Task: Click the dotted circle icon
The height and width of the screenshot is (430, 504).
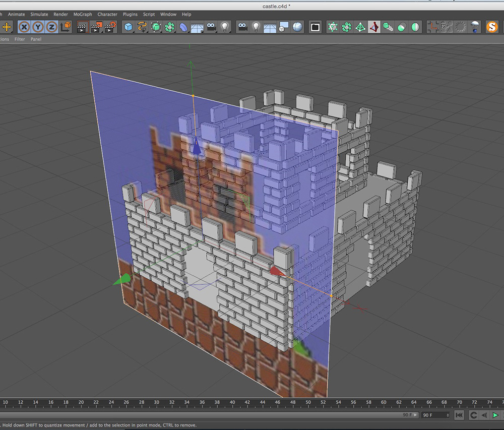Action: 461,27
